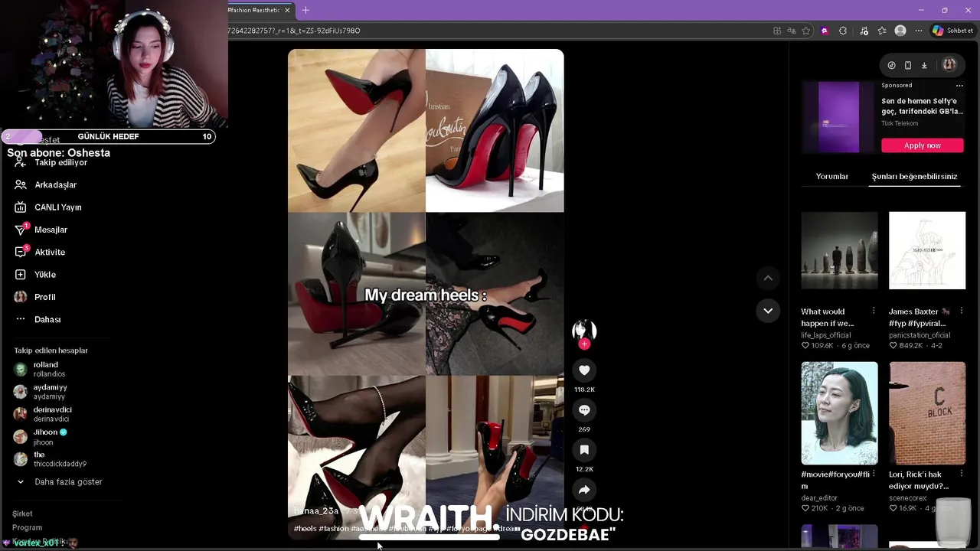Click the pink extension icon in toolbar

click(x=825, y=31)
